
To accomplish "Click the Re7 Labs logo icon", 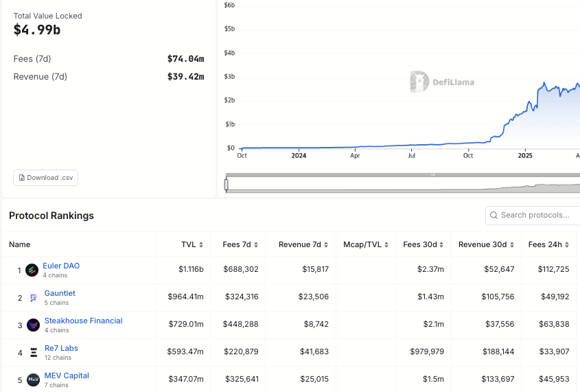I will (34, 352).
